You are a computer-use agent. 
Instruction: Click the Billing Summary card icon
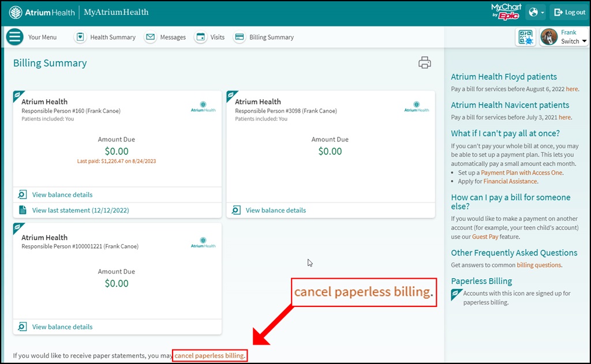tap(240, 37)
